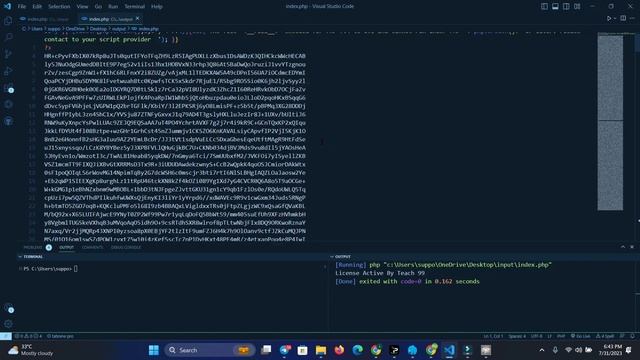Select the Output panel tab
This screenshot has height=360, width=640.
[67, 247]
